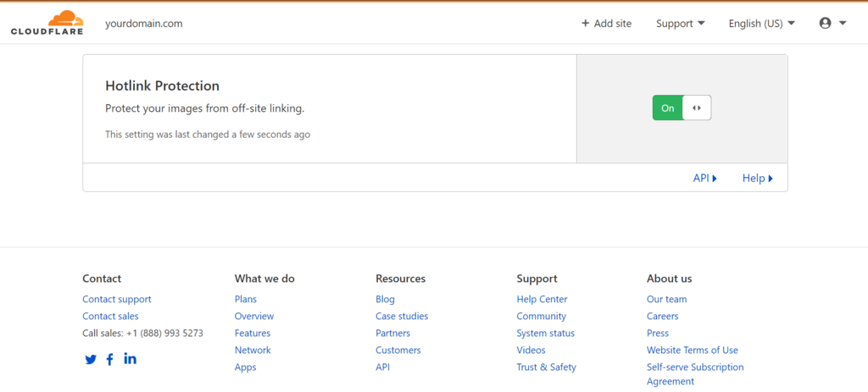
Task: Open the English (US) language dropdown
Action: pyautogui.click(x=761, y=24)
